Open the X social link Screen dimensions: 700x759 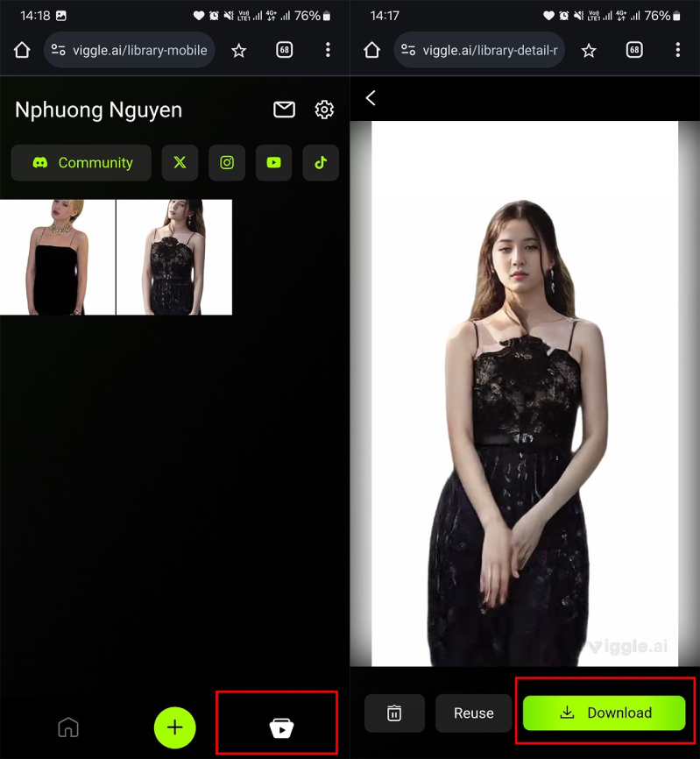point(180,163)
